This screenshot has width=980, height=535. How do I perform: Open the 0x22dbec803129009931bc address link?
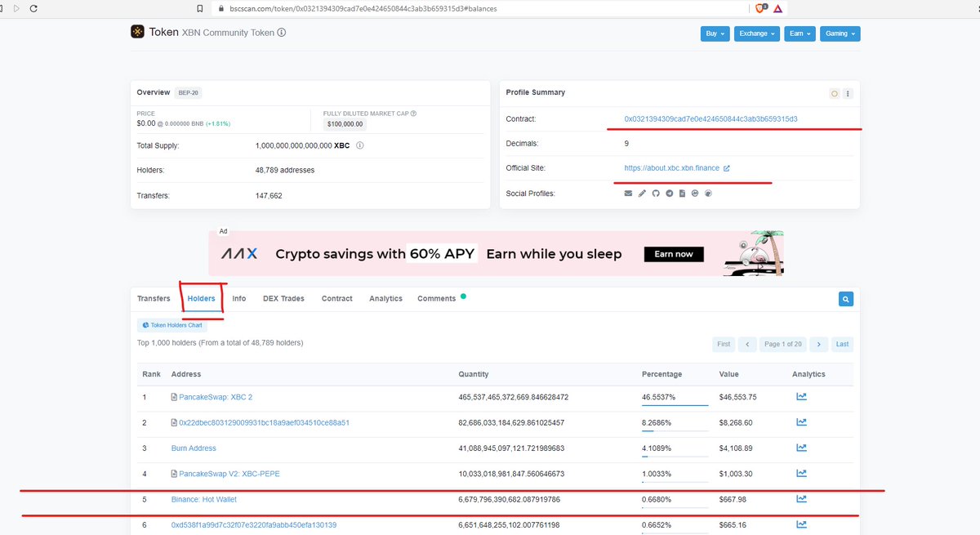tap(264, 422)
